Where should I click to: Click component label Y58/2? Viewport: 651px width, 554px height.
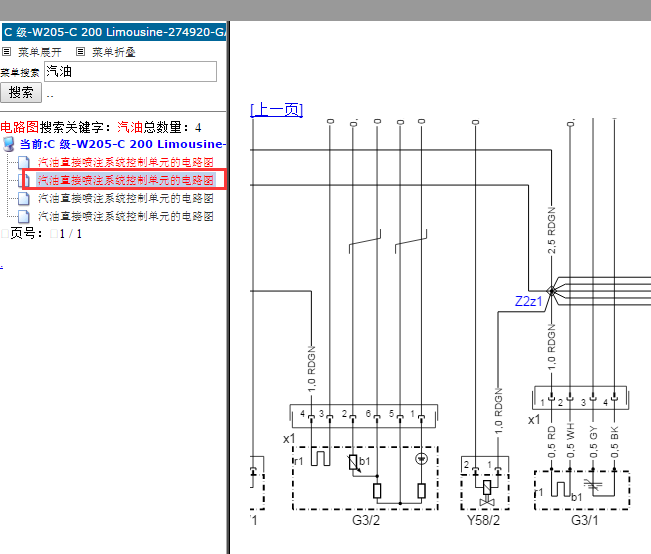pyautogui.click(x=483, y=520)
